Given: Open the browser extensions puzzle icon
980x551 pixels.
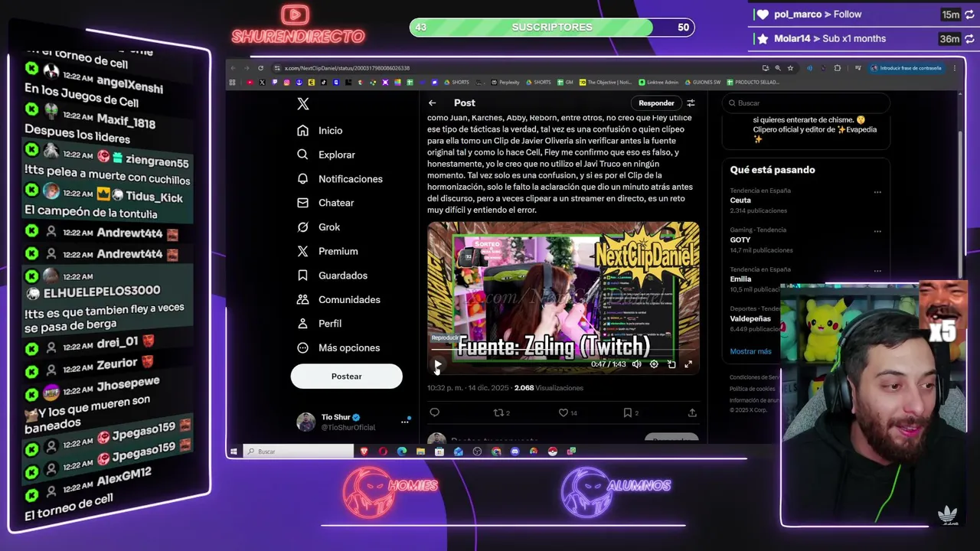Looking at the screenshot, I should coord(837,68).
